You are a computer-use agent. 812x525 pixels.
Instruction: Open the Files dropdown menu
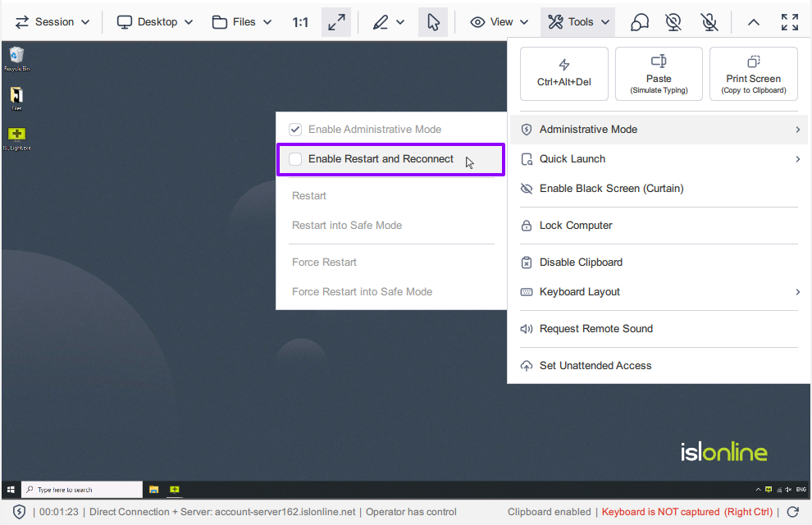(x=242, y=22)
